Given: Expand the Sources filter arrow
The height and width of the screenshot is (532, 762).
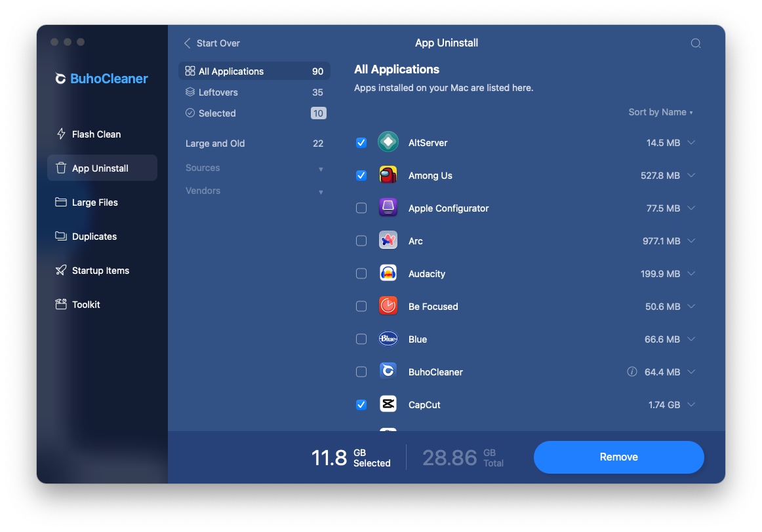Looking at the screenshot, I should click(x=321, y=169).
